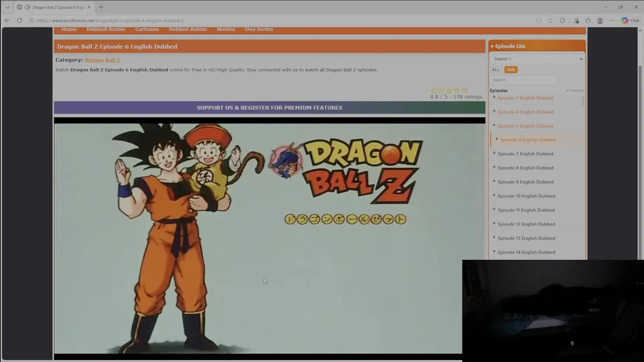Go to the Home menu item
Image resolution: width=644 pixels, height=362 pixels.
click(69, 29)
